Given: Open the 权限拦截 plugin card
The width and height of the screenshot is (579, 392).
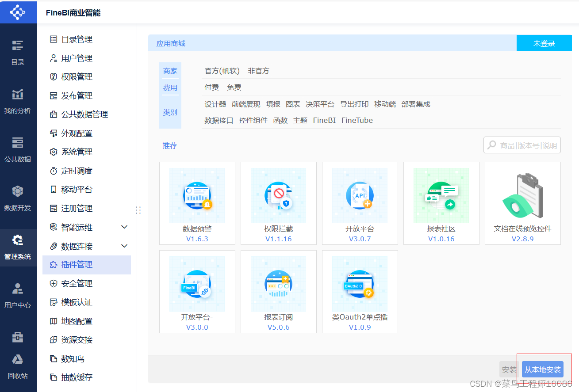Looking at the screenshot, I should coord(279,203).
